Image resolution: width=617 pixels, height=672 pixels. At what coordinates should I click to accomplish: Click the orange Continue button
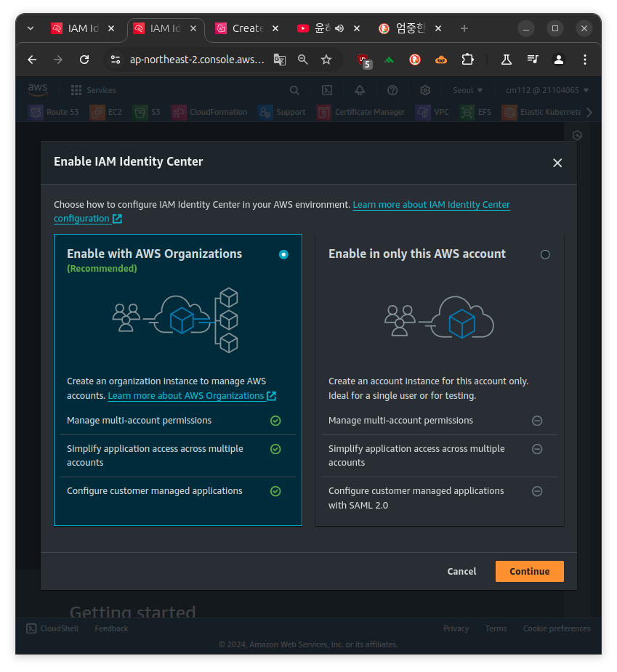click(529, 571)
